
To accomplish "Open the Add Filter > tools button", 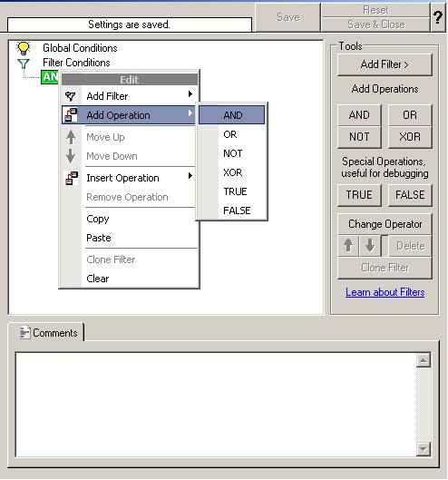I will click(x=385, y=64).
